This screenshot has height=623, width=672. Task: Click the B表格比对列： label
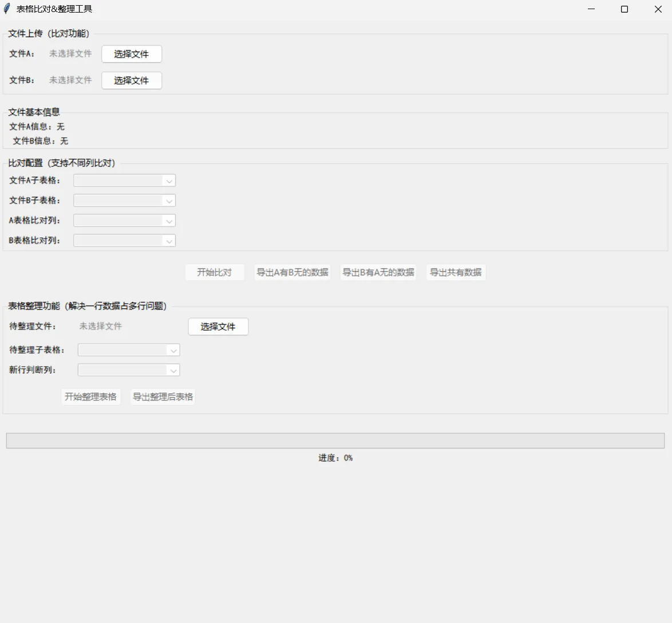click(35, 240)
